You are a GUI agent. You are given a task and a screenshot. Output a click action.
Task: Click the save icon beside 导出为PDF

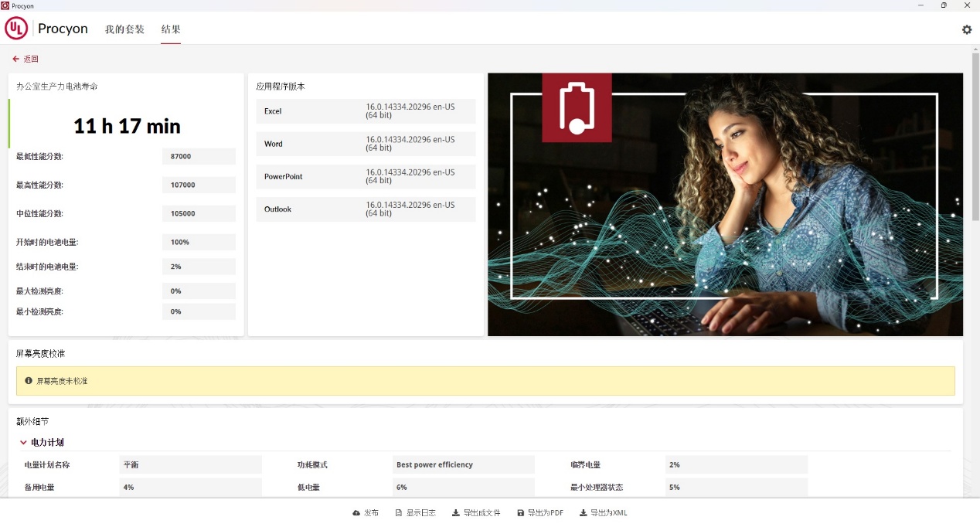[520, 512]
